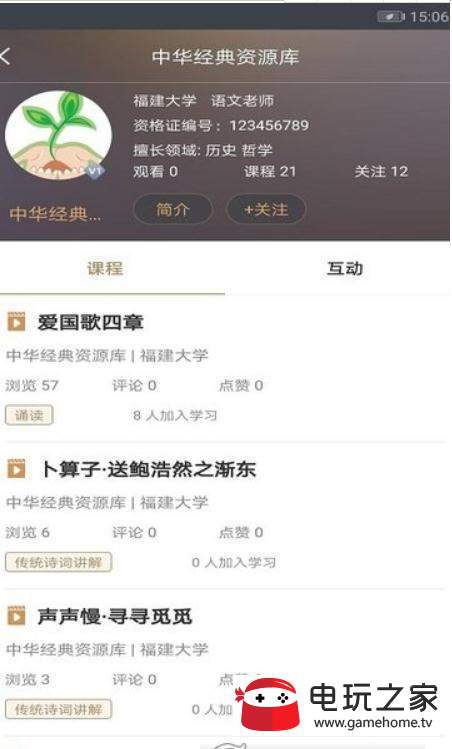Viewport: 452px width, 749px height.
Task: Tap the 中华经典... username under avatar
Action: (55, 214)
